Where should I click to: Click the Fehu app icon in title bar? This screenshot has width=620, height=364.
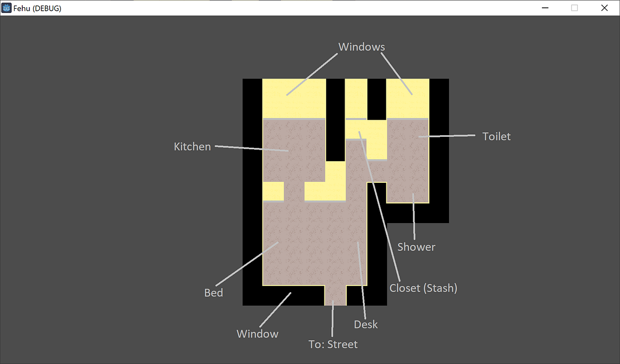[x=7, y=8]
